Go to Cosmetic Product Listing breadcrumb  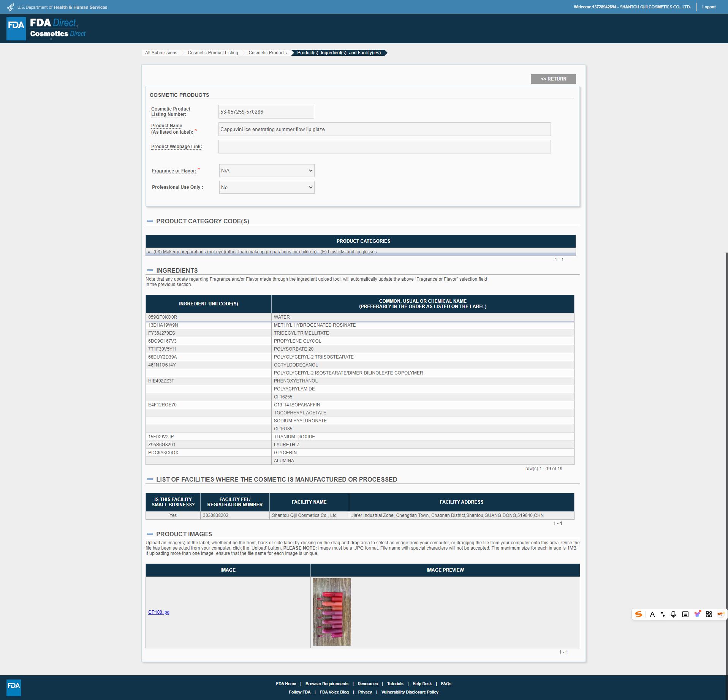click(213, 53)
